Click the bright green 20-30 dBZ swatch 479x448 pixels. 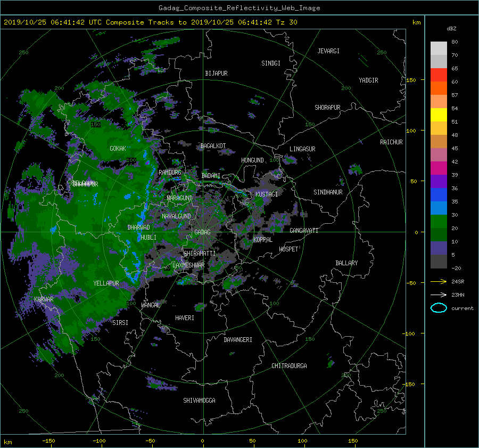click(x=439, y=222)
